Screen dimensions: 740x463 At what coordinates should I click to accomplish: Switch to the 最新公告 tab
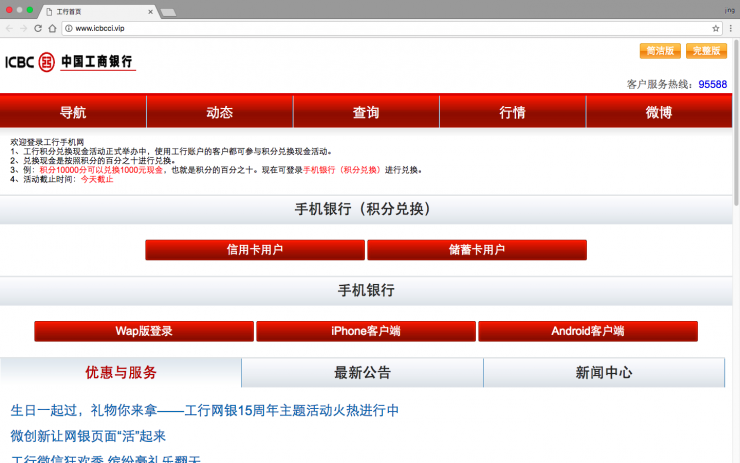click(362, 373)
